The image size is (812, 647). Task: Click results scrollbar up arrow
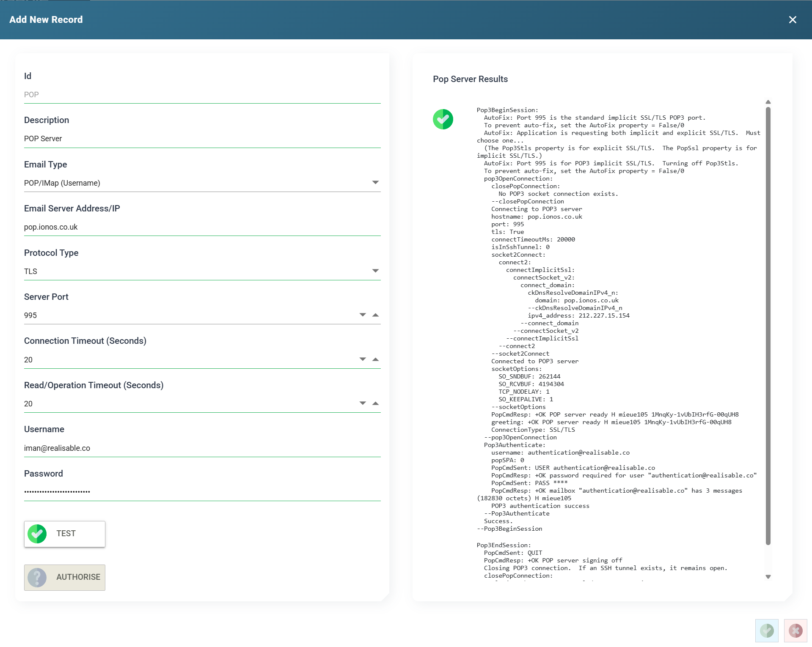[x=768, y=102]
